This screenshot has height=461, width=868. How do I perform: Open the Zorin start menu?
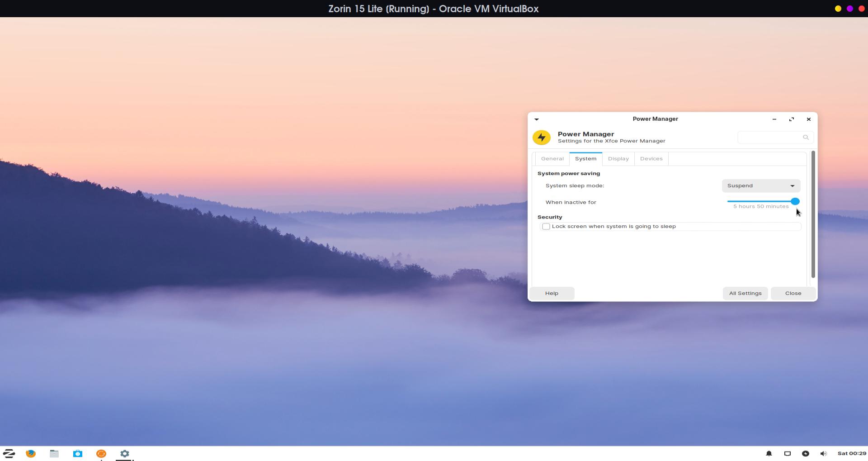click(9, 453)
